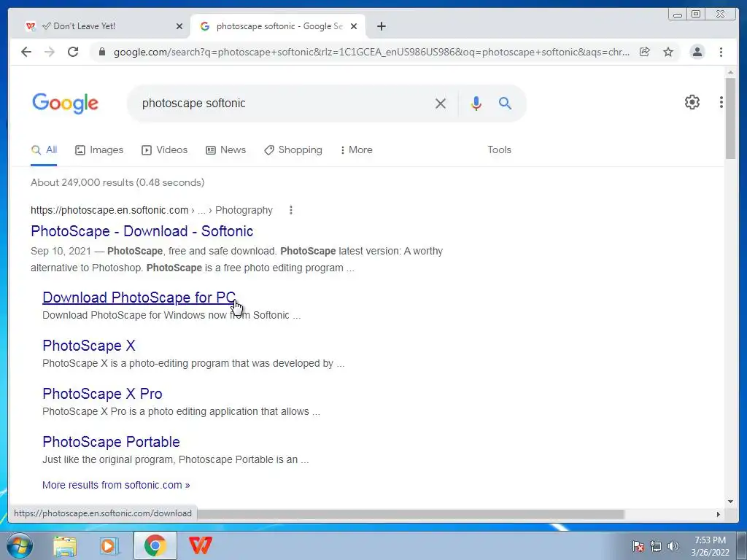Viewport: 747px width, 560px height.
Task: Click the taskbar clock and date
Action: click(710, 546)
